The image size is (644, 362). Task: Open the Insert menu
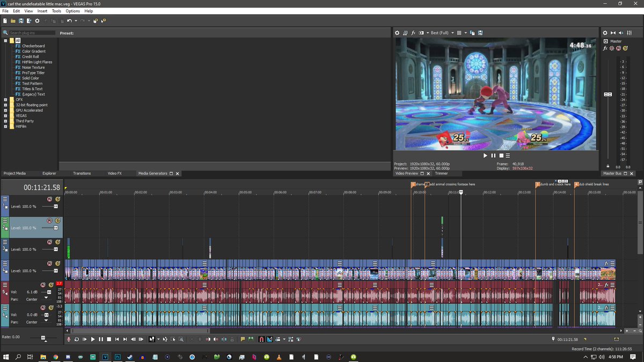(x=42, y=11)
